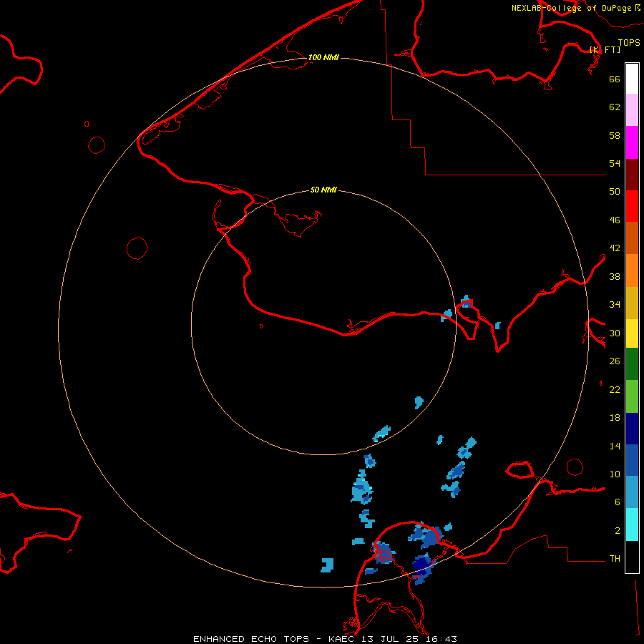Click the "10" legend value

coord(615,474)
